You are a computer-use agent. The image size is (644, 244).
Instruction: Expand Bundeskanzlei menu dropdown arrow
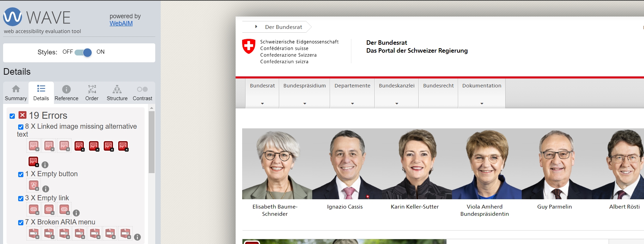(397, 104)
